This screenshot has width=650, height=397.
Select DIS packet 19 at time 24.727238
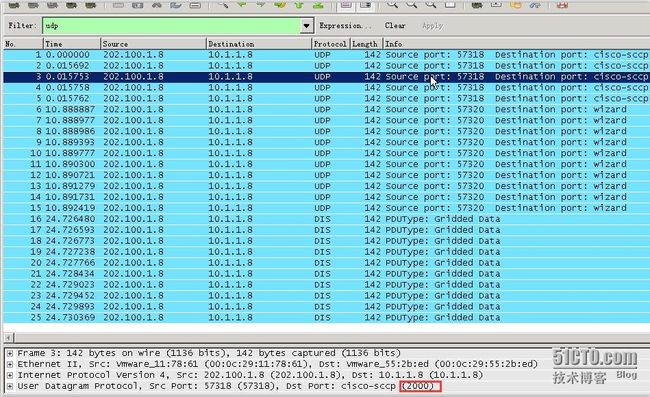coord(327,252)
